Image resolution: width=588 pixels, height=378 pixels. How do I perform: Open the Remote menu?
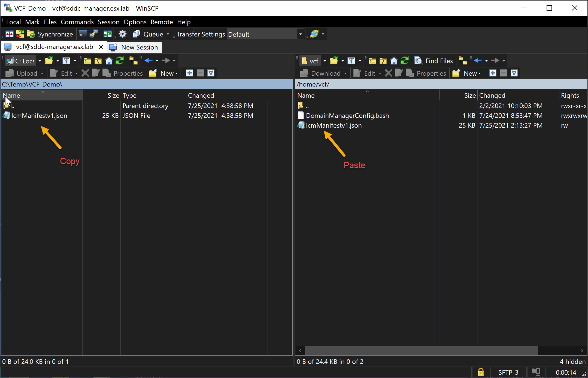click(162, 22)
